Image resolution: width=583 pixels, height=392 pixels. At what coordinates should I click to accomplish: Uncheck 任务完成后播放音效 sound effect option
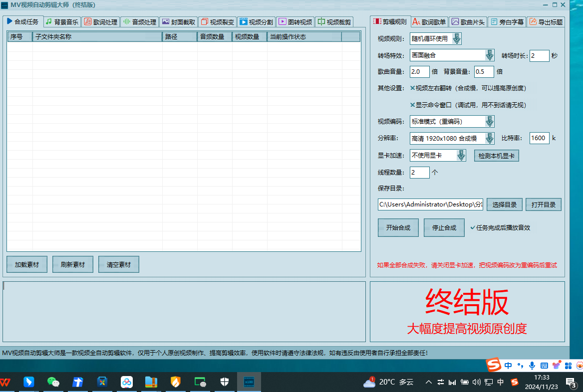[472, 227]
